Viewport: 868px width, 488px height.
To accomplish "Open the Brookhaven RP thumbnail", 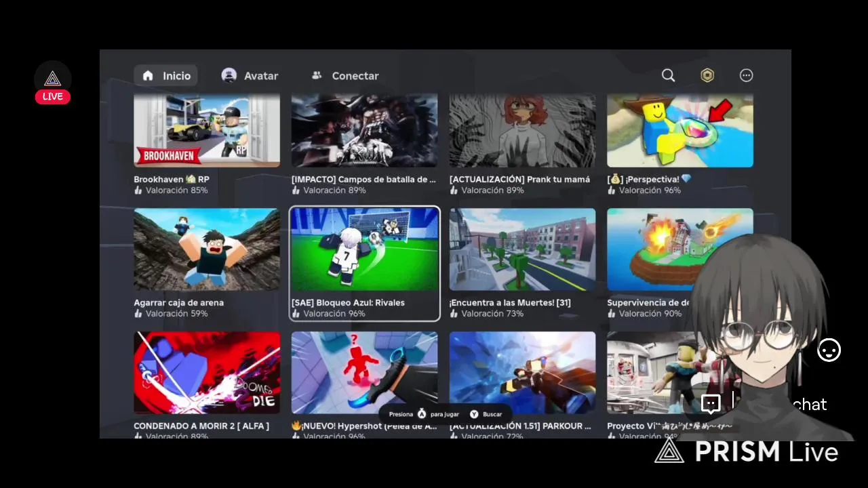I will pos(207,130).
